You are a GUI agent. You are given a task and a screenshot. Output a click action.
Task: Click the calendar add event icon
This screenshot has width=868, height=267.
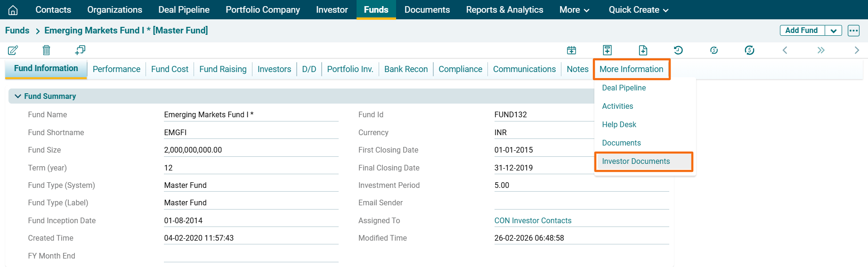click(x=571, y=50)
